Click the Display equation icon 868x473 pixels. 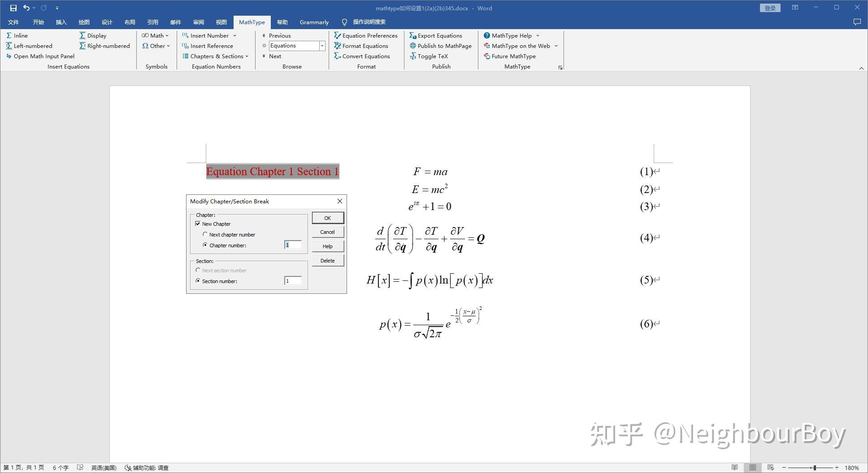[83, 35]
